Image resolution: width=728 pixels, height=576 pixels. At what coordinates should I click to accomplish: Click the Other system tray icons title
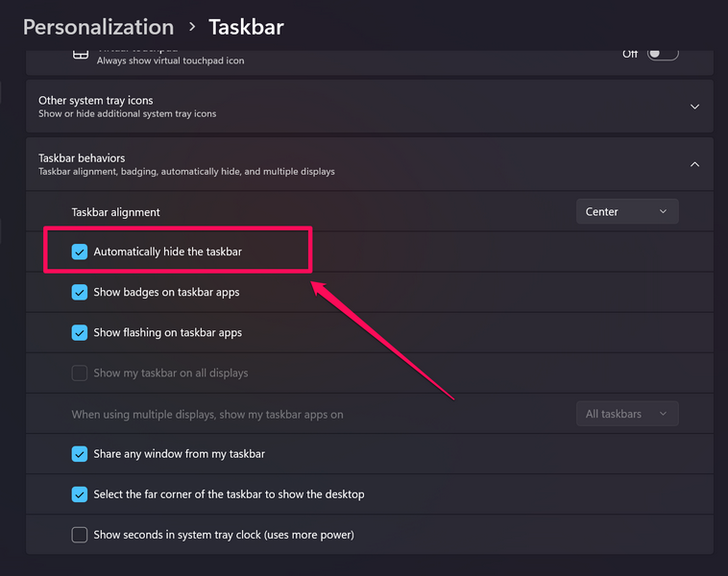tap(95, 100)
